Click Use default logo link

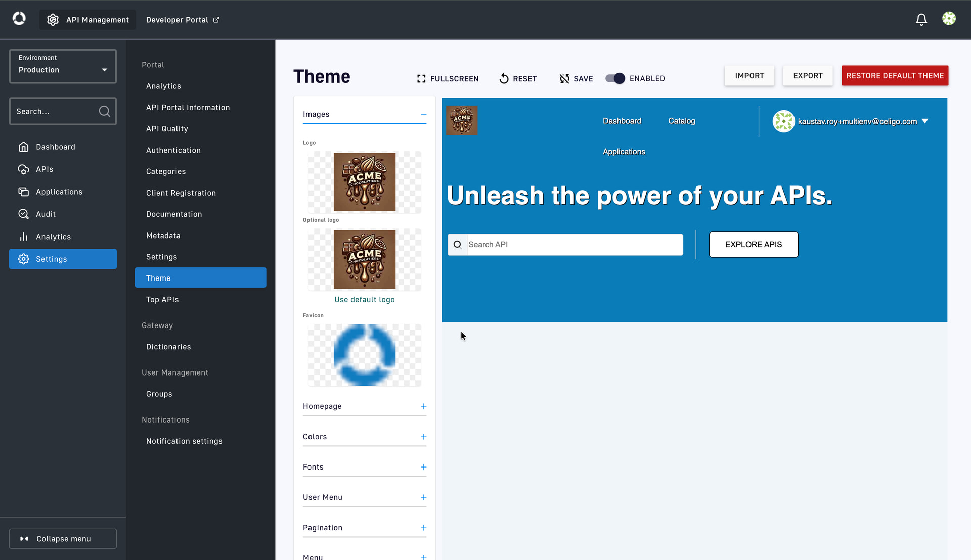pos(364,300)
